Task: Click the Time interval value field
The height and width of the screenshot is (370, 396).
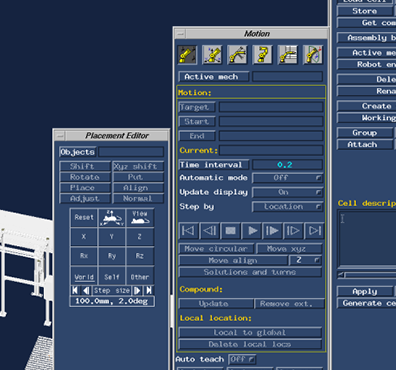Action: click(288, 165)
